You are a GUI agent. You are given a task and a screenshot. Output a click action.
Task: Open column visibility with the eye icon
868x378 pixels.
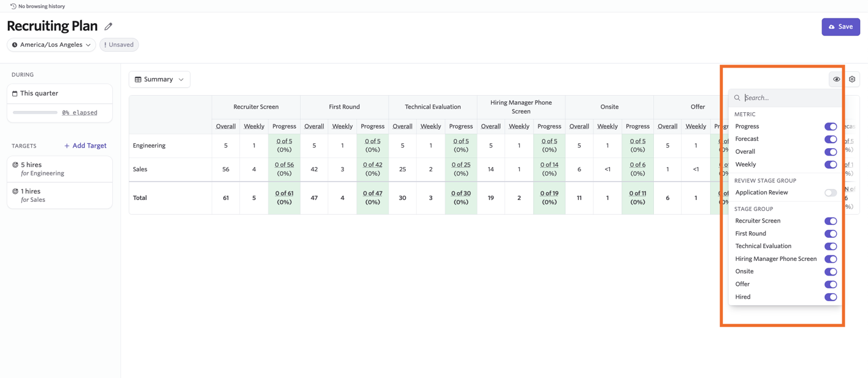[836, 79]
